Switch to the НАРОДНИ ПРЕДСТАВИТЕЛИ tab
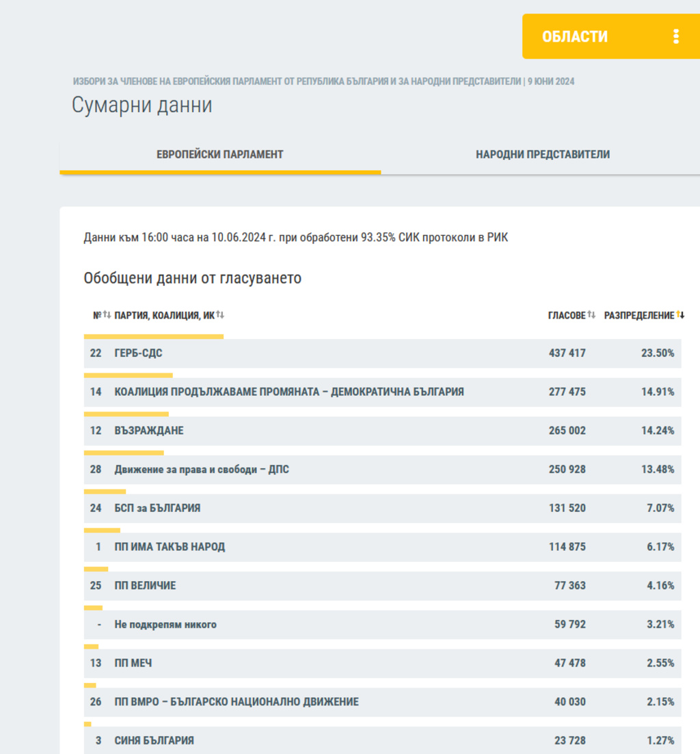Viewport: 700px width, 754px height. 542,154
